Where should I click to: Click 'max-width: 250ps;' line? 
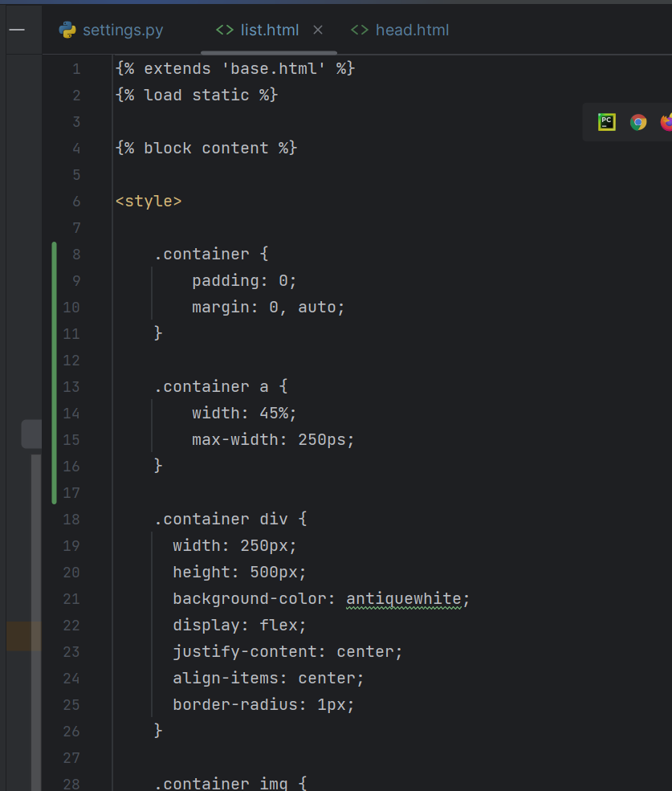click(x=273, y=440)
